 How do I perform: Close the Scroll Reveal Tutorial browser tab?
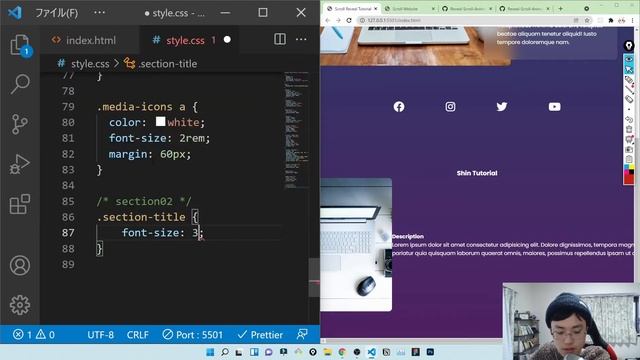tap(376, 9)
